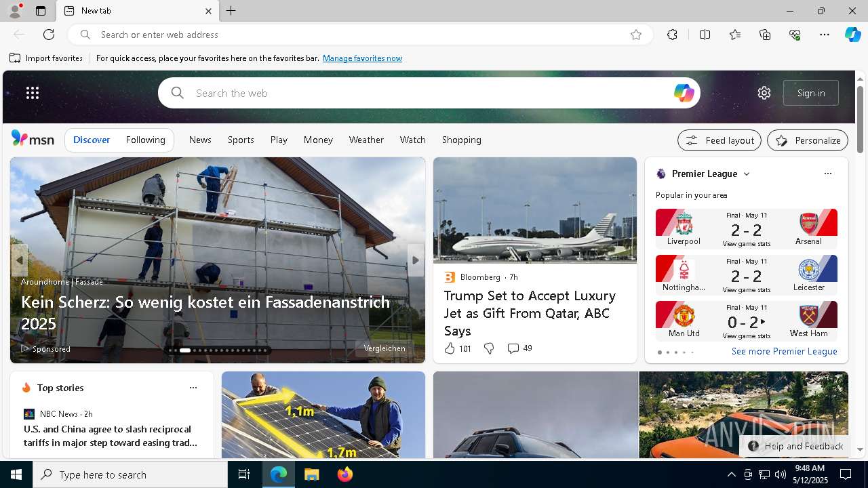Open the solar panel article image

pos(323,415)
